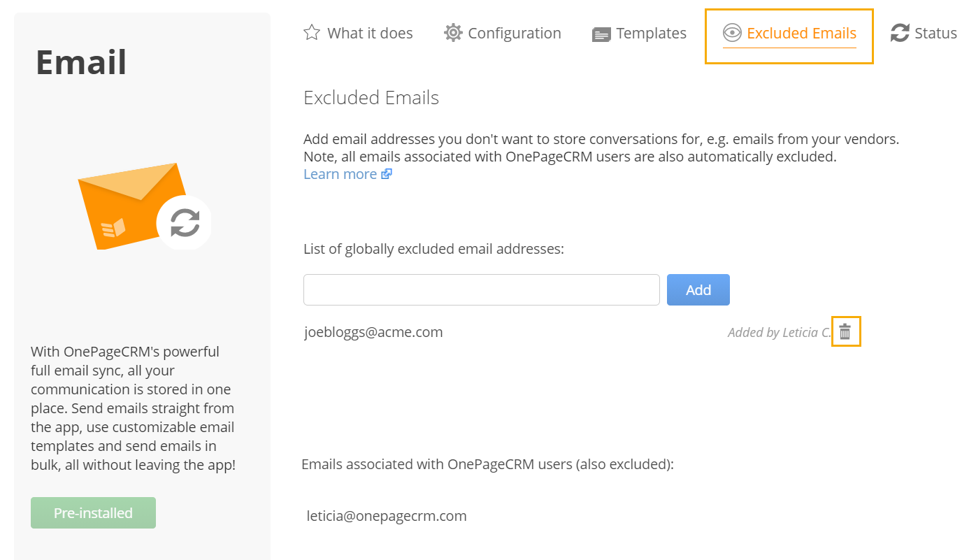Open the Learn more link
Image resolution: width=976 pixels, height=560 pixels.
pyautogui.click(x=340, y=174)
